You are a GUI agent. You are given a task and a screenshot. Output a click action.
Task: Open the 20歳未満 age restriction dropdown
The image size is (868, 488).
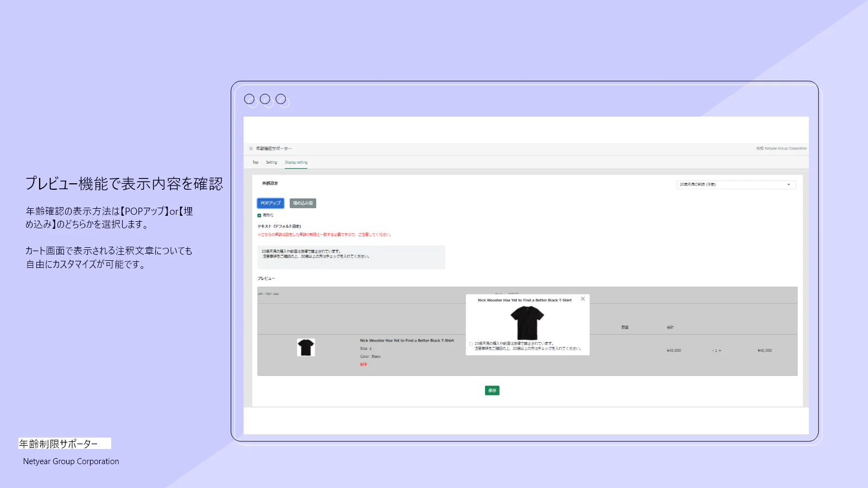736,184
